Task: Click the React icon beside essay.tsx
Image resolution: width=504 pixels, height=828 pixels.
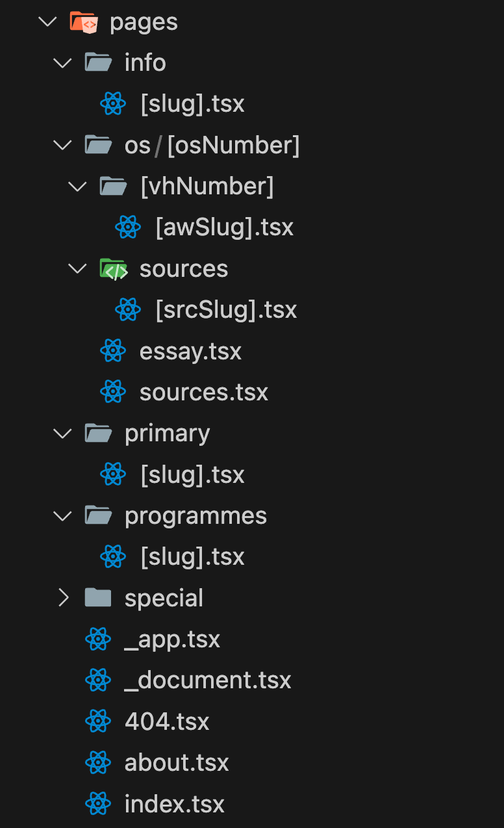Action: (113, 351)
